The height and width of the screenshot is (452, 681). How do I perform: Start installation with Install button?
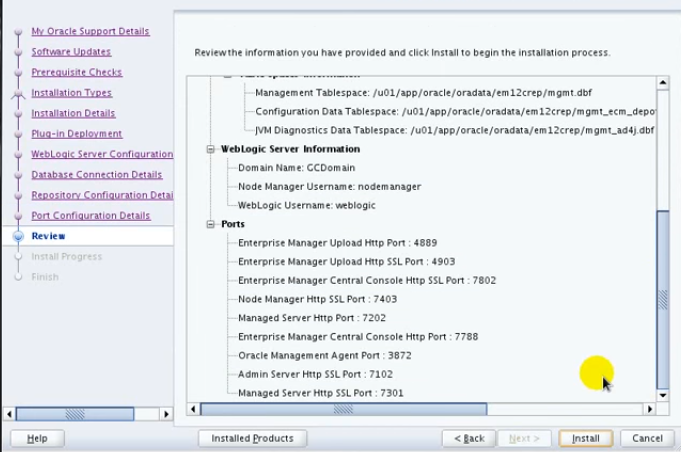click(586, 439)
